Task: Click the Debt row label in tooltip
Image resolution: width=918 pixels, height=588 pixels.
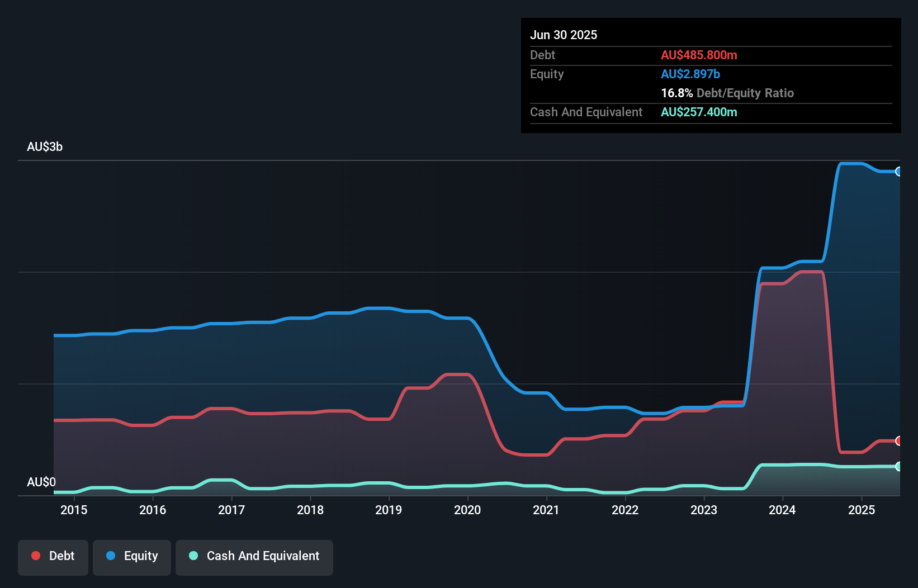Action: click(542, 55)
